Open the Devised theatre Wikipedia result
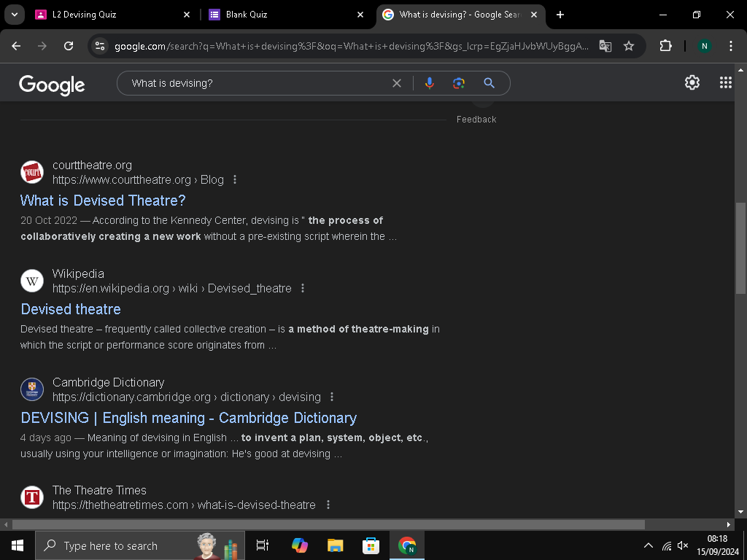Image resolution: width=747 pixels, height=560 pixels. pos(71,309)
